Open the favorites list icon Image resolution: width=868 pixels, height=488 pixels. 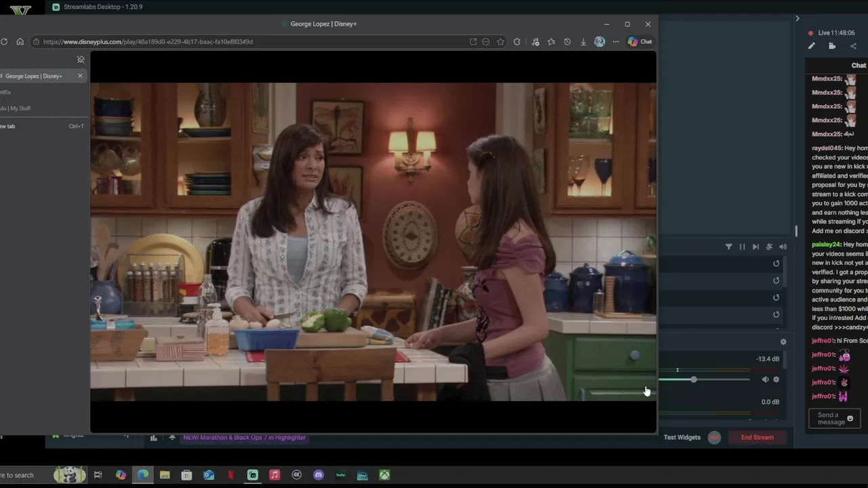pos(551,41)
